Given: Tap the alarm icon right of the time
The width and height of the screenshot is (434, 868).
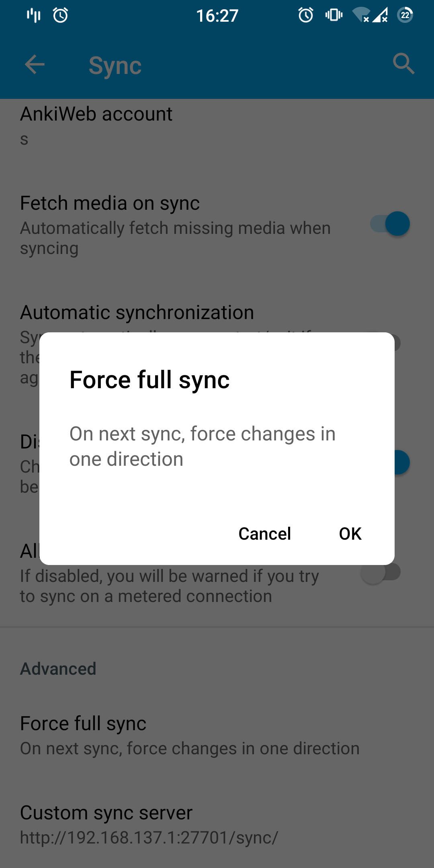Looking at the screenshot, I should pyautogui.click(x=306, y=15).
